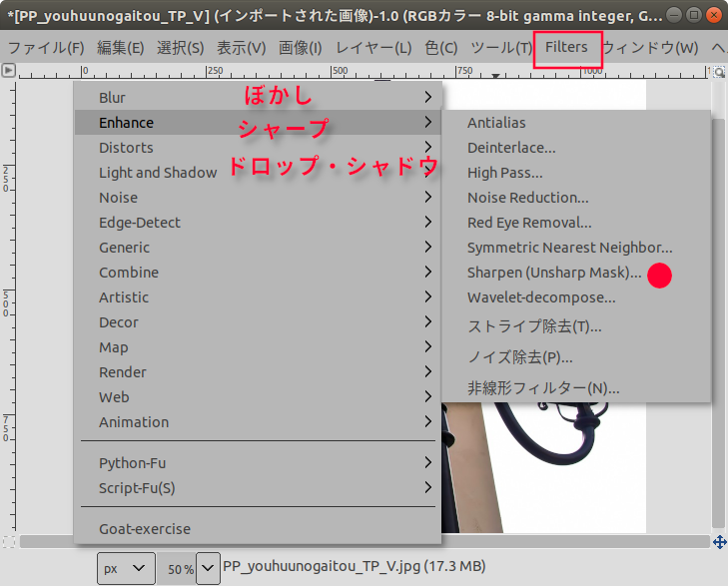Open the 選択(S) menu
The height and width of the screenshot is (586, 728).
(180, 47)
